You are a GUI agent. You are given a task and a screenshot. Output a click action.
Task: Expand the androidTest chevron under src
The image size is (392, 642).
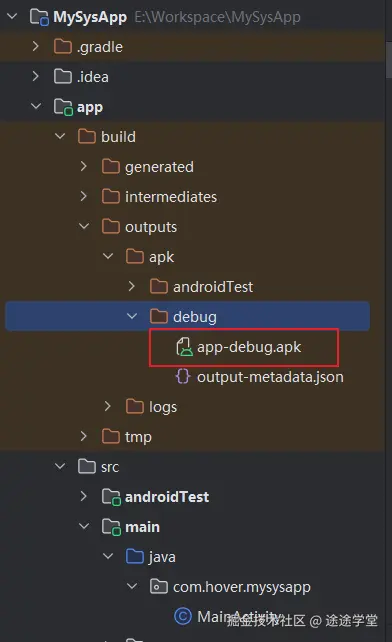tap(84, 496)
